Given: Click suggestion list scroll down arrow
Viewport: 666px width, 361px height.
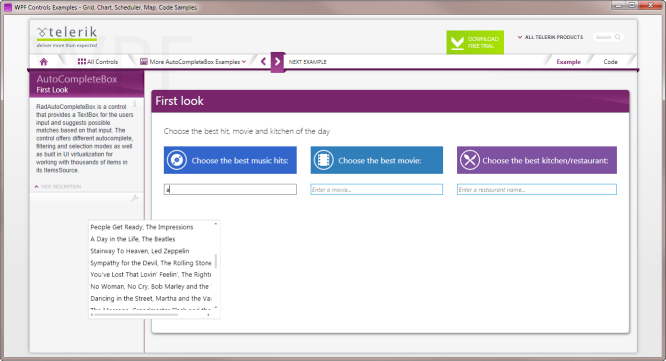Looking at the screenshot, I should [x=216, y=307].
